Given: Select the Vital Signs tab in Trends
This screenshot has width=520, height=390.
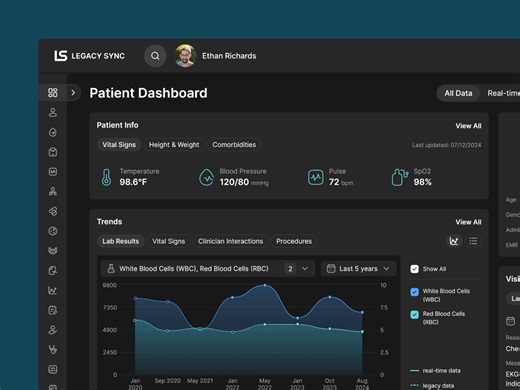Looking at the screenshot, I should pos(168,241).
